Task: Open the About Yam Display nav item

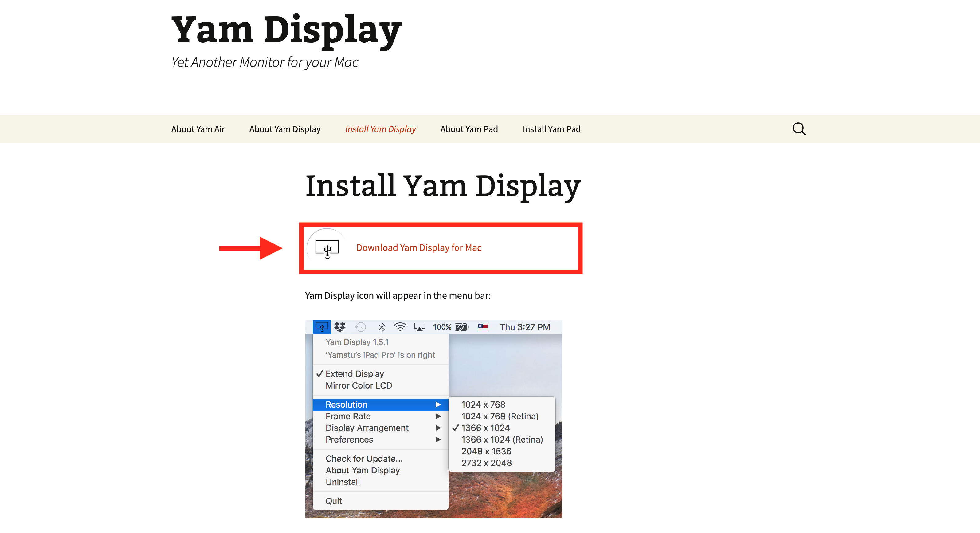Action: point(285,129)
